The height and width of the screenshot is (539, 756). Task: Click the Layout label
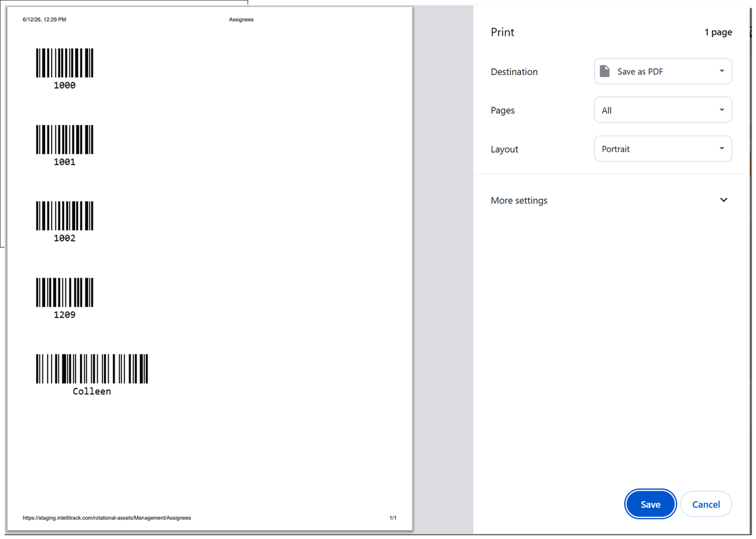(504, 149)
